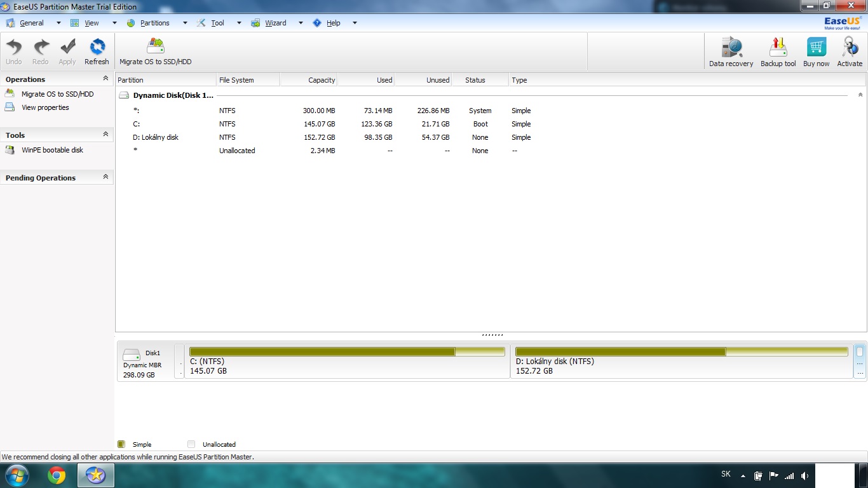The image size is (868, 488).
Task: Click the Unallocated legend color swatch
Action: coord(191,444)
